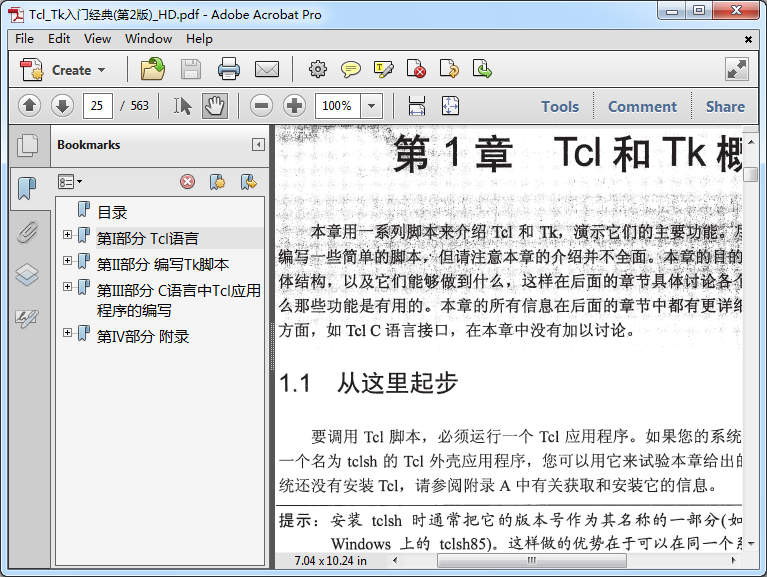Click the vertical scrollbar thumb
This screenshot has height=577, width=767.
750,174
